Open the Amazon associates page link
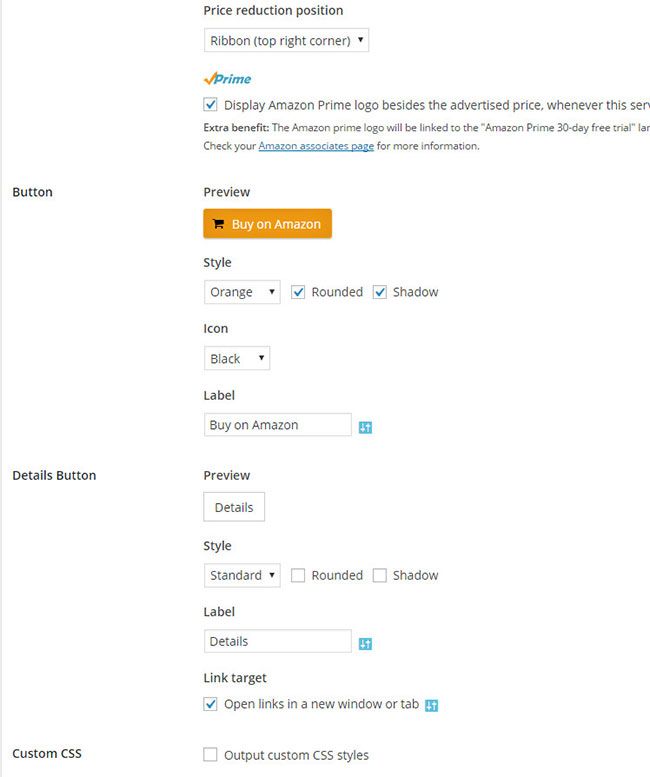650x777 pixels. coord(316,146)
